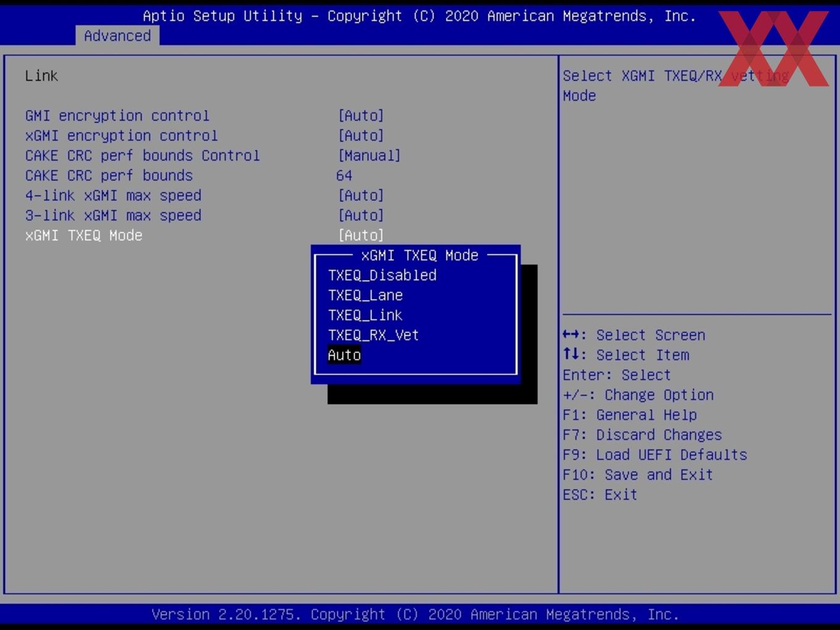Click the Aptio Setup Utility title text
The height and width of the screenshot is (630, 840).
pyautogui.click(x=419, y=16)
